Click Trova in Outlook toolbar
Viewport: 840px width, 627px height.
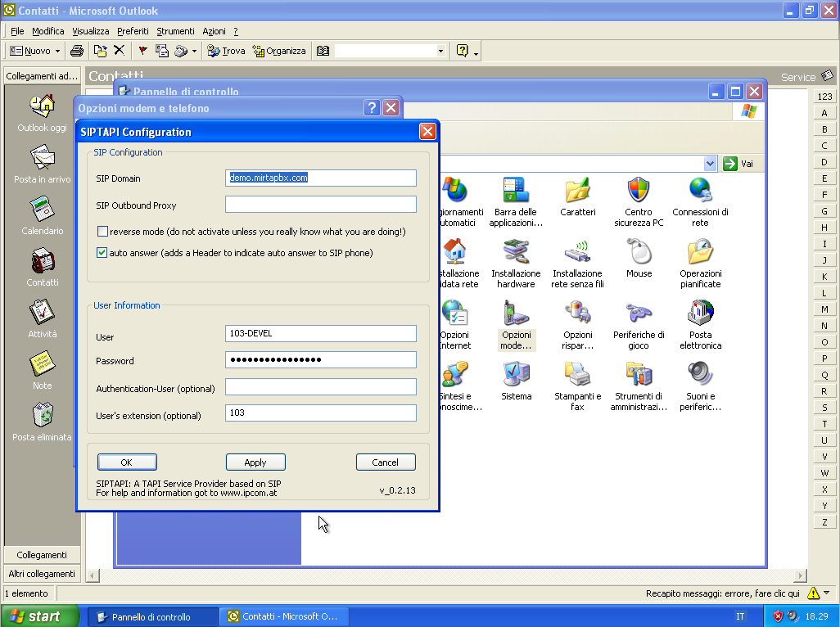click(226, 51)
